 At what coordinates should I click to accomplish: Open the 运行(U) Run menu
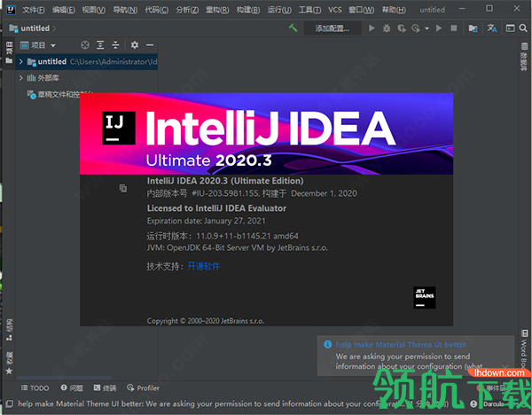[279, 10]
